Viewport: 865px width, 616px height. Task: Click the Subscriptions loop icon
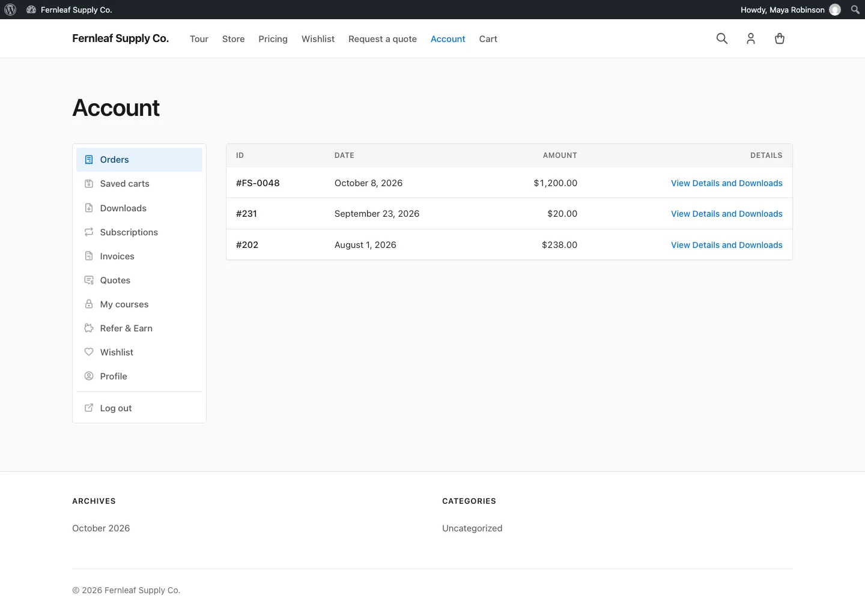tap(89, 232)
